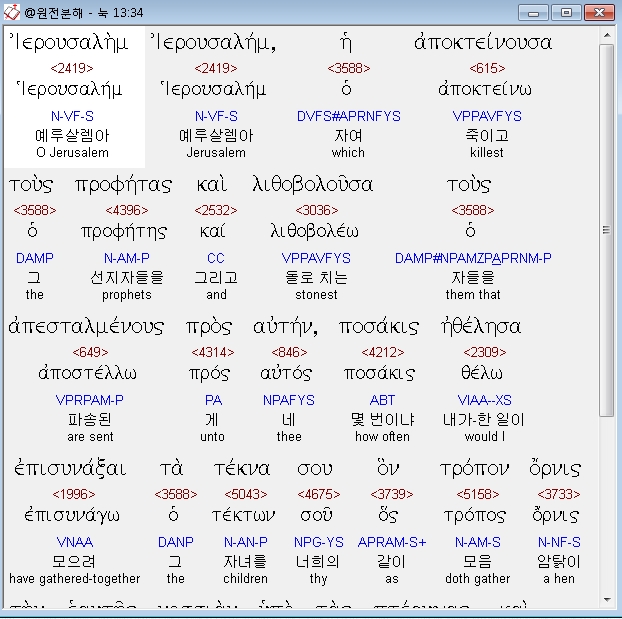Click Strong's number <4396>
This screenshot has width=622, height=619.
(x=127, y=210)
